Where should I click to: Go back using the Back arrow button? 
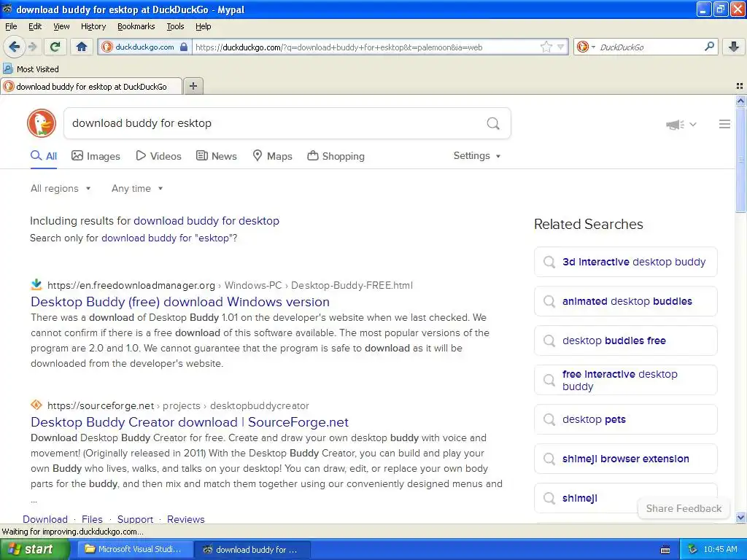[x=14, y=47]
